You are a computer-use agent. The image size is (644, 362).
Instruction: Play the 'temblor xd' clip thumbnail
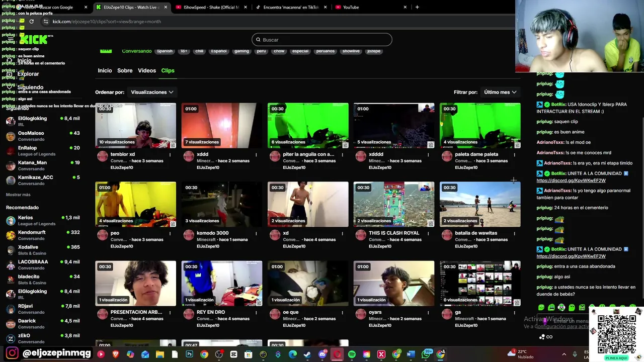pos(135,126)
